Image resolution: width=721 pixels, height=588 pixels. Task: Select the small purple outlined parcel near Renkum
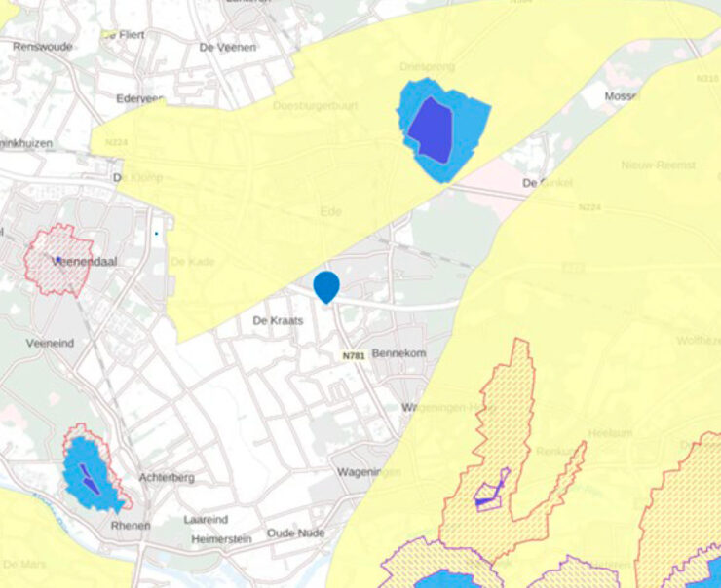(491, 492)
